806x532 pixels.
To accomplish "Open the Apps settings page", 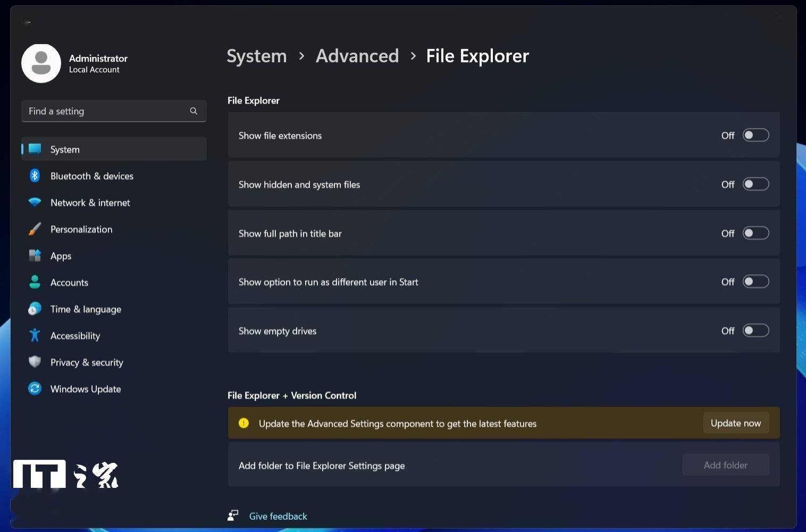I will [x=114, y=256].
